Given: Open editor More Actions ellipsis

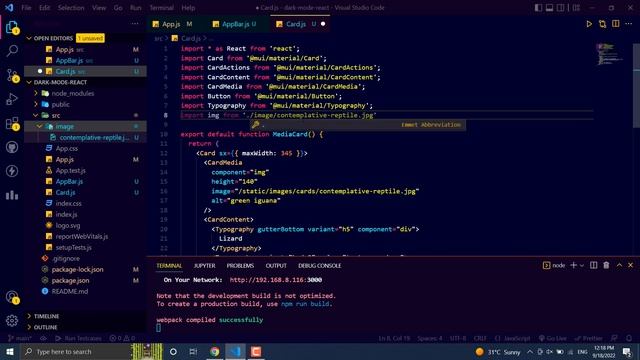Looking at the screenshot, I should [x=629, y=24].
